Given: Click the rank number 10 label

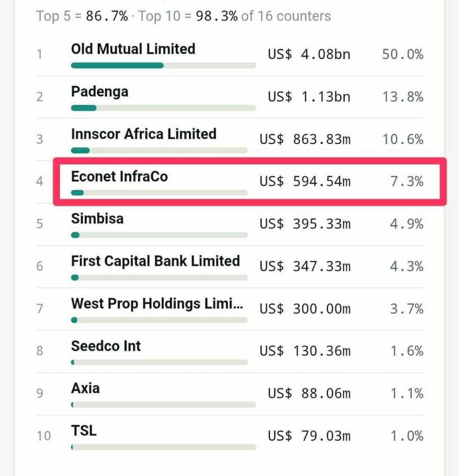Looking at the screenshot, I should (44, 436).
